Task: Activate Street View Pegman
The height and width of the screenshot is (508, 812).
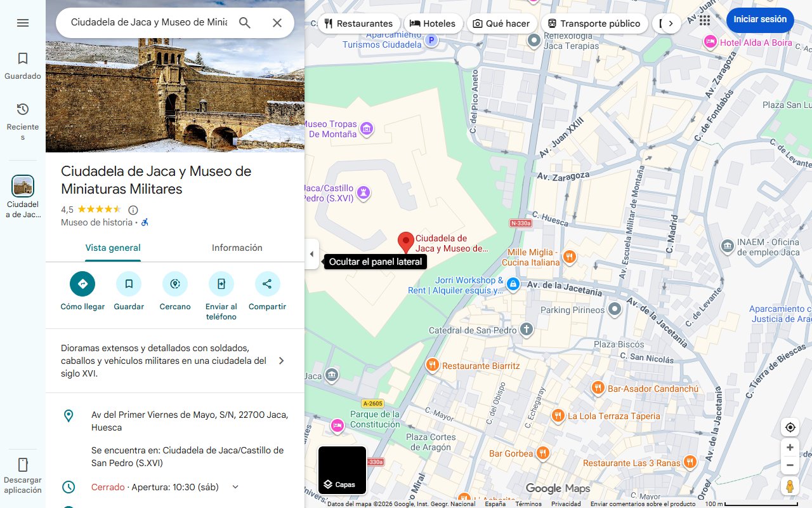Action: coord(790,486)
